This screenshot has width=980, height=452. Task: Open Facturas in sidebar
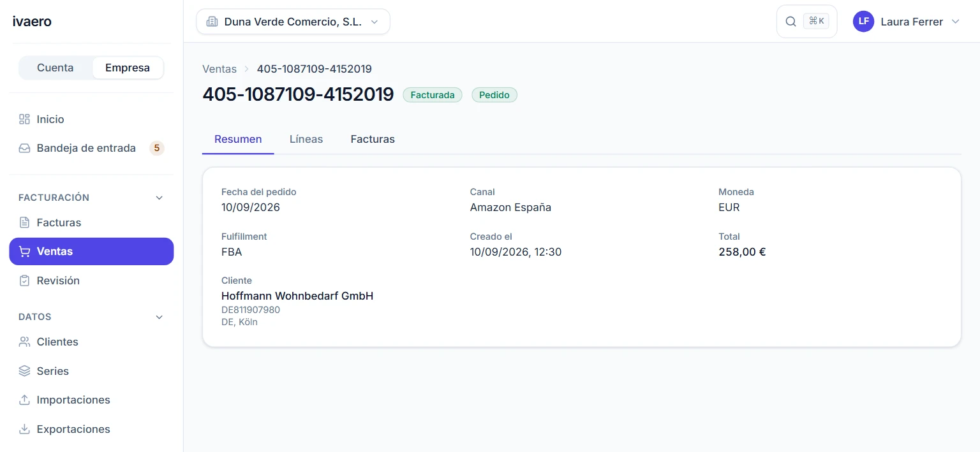[x=91, y=222]
